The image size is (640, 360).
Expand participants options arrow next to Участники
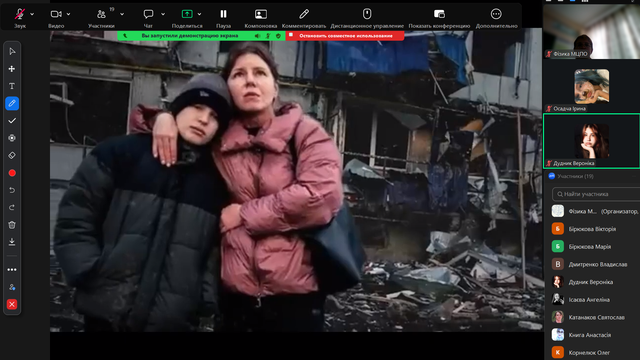tap(122, 14)
